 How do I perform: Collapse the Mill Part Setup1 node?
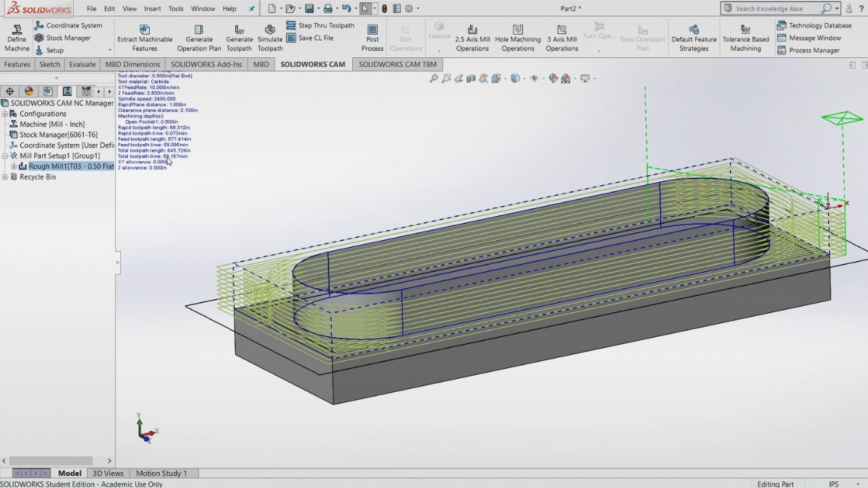click(5, 155)
